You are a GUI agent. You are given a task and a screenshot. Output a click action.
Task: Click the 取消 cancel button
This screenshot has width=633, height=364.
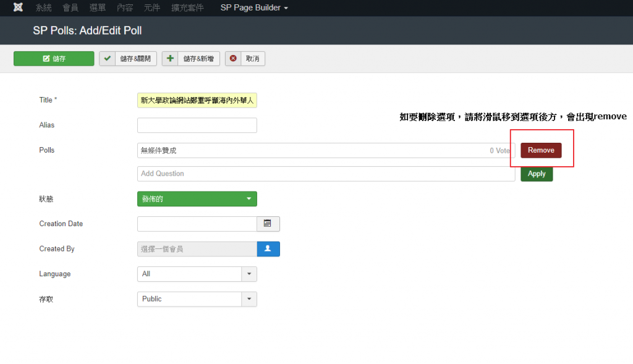pyautogui.click(x=245, y=59)
